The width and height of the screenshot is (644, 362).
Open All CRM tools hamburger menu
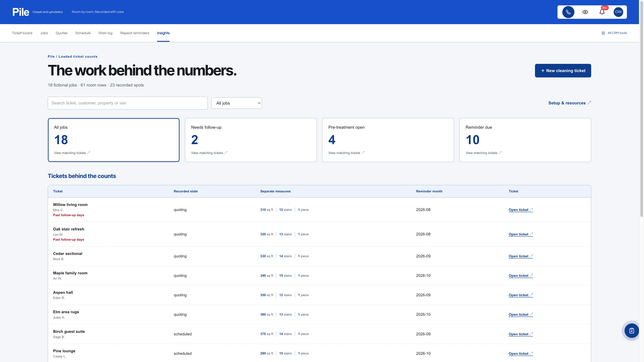pos(614,33)
